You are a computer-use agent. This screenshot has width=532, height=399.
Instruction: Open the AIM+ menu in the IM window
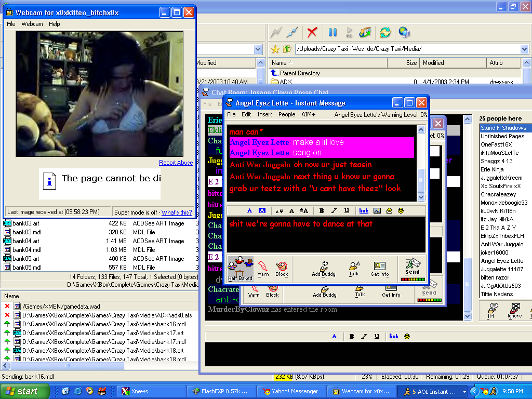[308, 114]
